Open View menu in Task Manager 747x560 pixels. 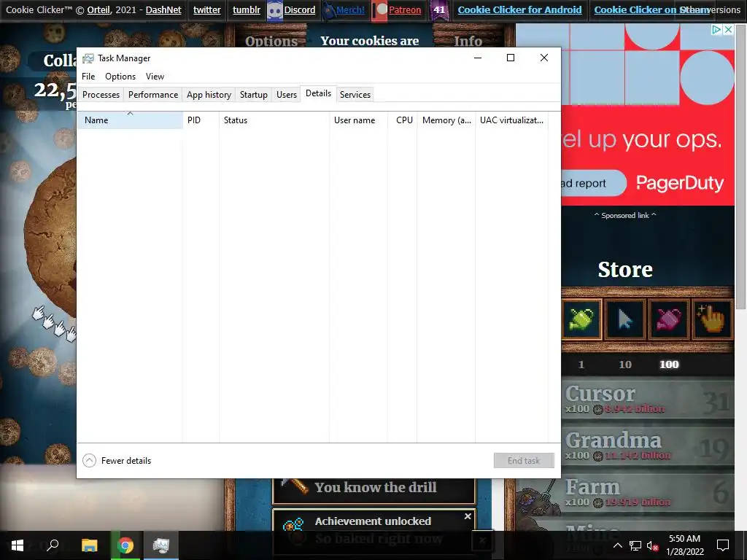coord(155,76)
